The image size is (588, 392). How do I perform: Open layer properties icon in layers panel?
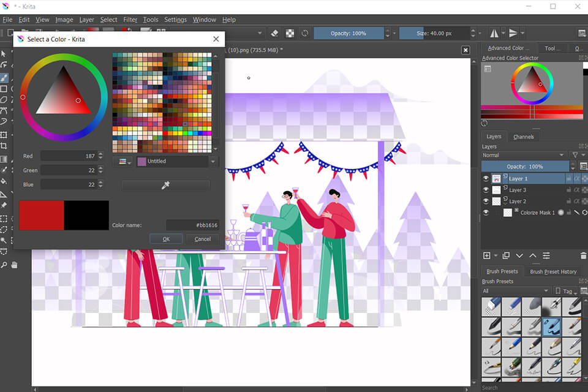546,255
